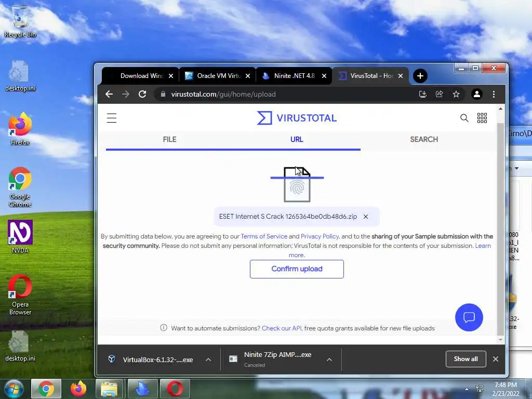Click the blue flame taskbar icon
The image size is (532, 399).
coord(142,389)
